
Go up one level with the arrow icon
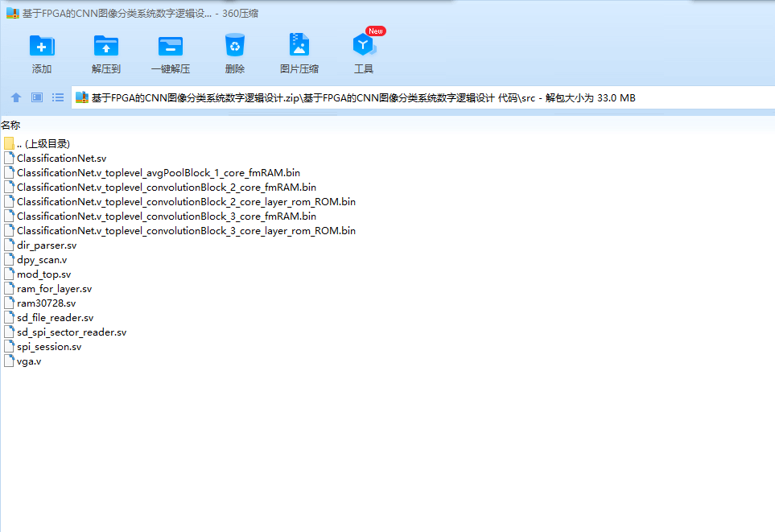point(16,97)
